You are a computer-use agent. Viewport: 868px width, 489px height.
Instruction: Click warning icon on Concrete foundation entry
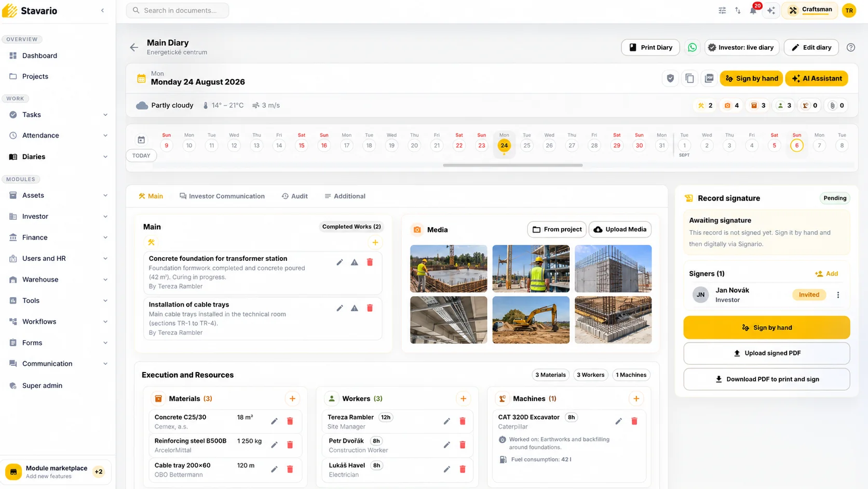355,262
